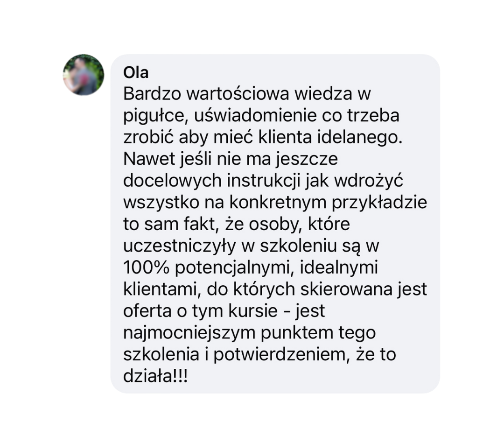Viewport: 504px width, 443px height.
Task: Click the commenter name Ola
Action: coord(136,73)
